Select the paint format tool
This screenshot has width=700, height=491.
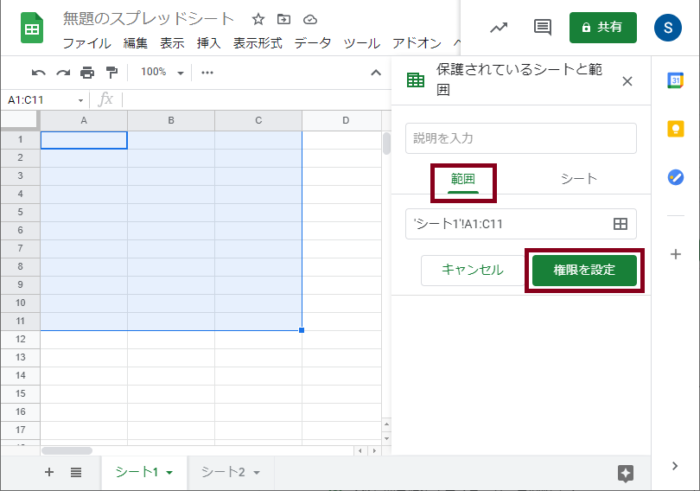[111, 72]
